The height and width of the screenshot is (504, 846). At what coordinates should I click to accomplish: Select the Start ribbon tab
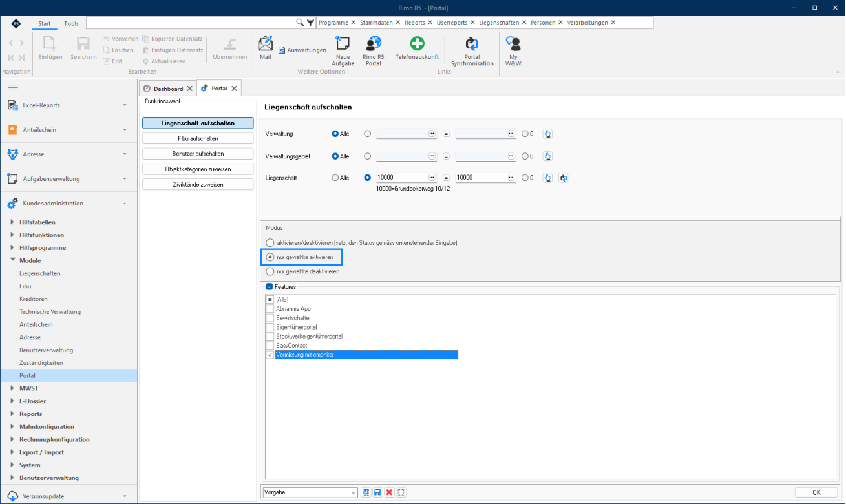[45, 24]
